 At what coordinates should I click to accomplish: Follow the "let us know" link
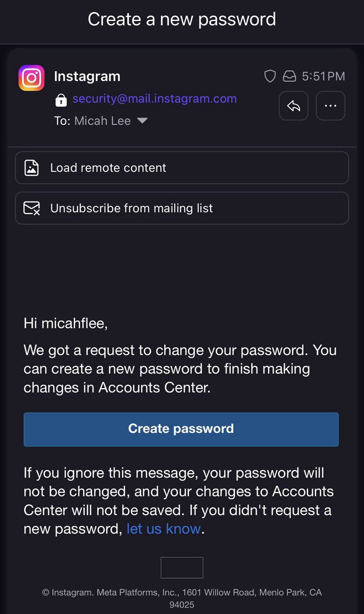[163, 529]
